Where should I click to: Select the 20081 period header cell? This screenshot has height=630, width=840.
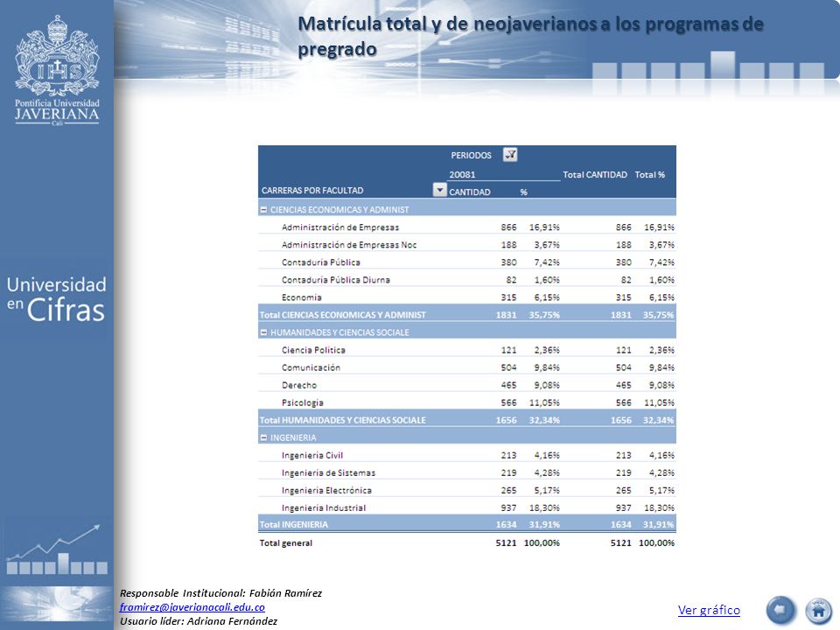click(x=462, y=175)
